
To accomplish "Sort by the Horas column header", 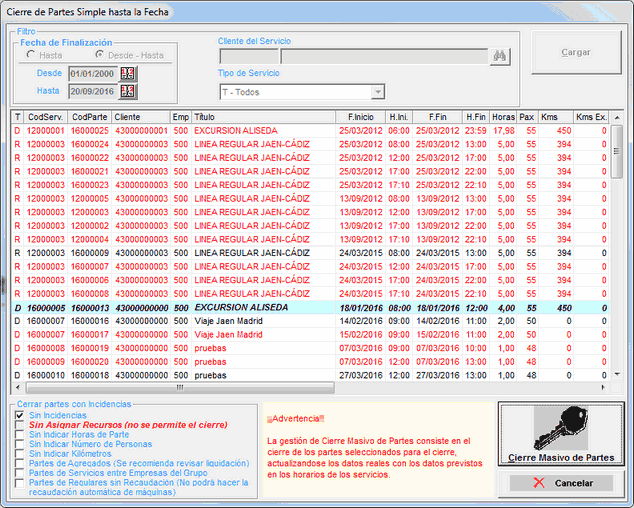I will (503, 117).
